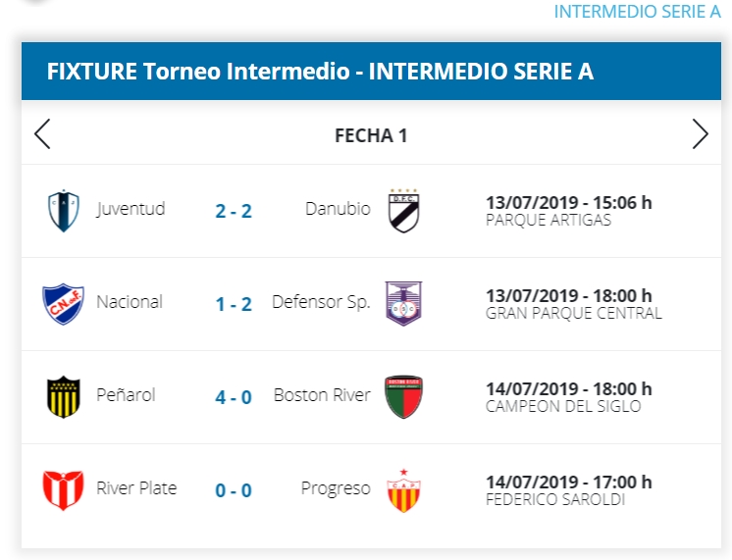Open the 0 - 0 match score
The image size is (732, 560).
coord(234,489)
